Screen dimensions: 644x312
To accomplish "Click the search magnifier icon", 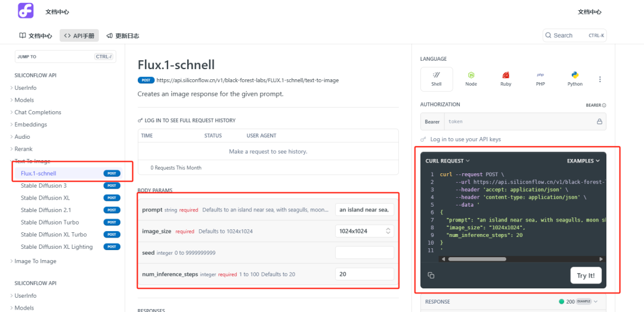I will click(x=549, y=35).
